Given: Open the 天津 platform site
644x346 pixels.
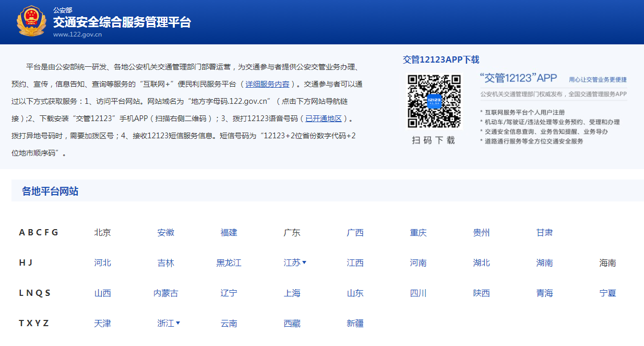Looking at the screenshot, I should 102,324.
